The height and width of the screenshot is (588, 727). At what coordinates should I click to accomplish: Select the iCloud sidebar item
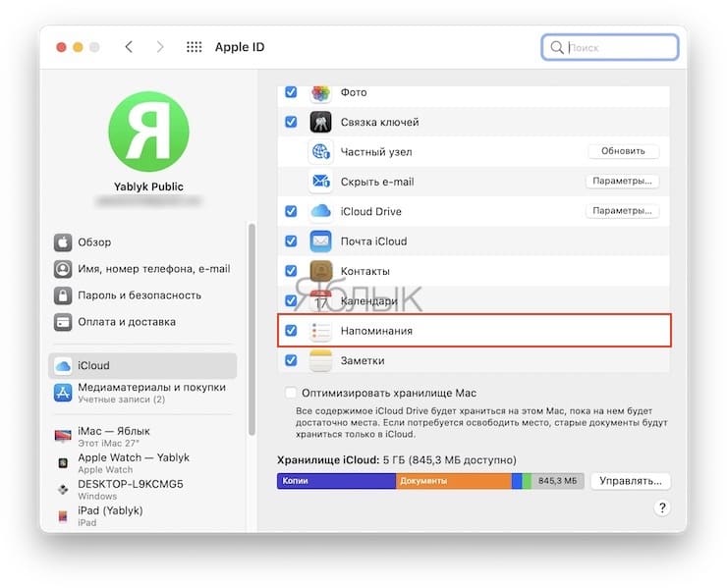(x=142, y=365)
